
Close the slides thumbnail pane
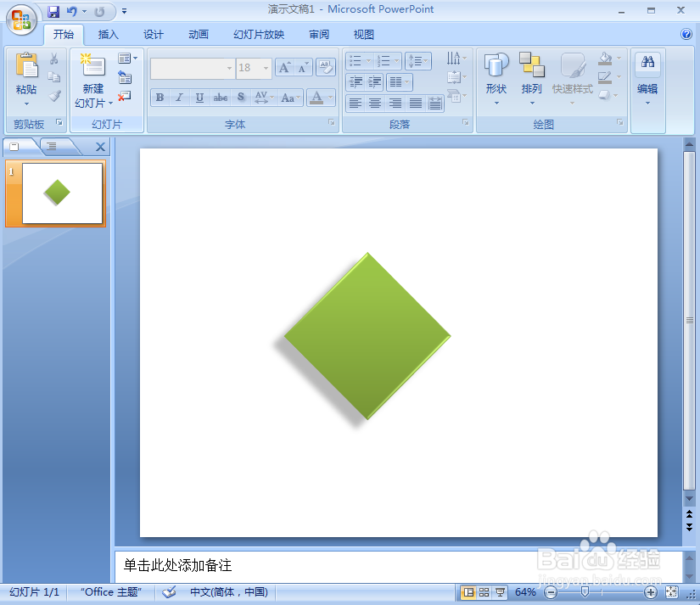(100, 147)
